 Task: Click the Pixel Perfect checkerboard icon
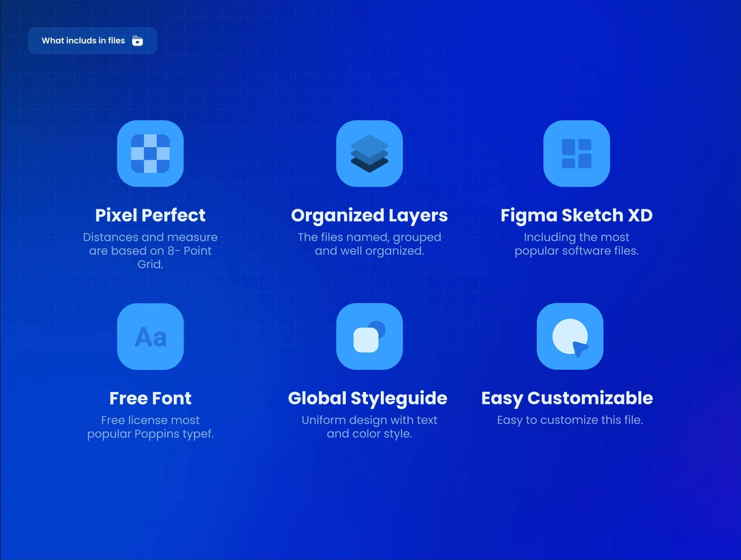[x=150, y=154]
